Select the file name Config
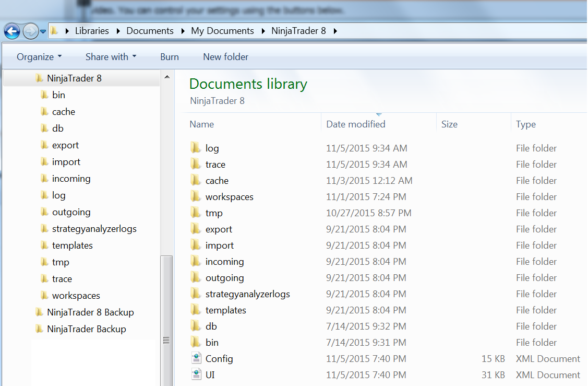The width and height of the screenshot is (588, 386). tap(219, 359)
